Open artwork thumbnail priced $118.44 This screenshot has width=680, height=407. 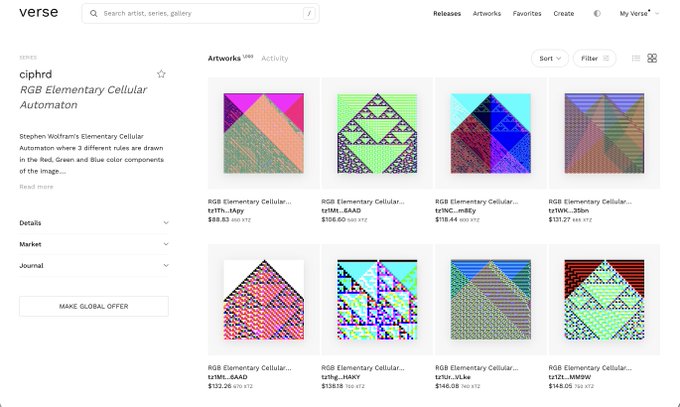pos(490,133)
